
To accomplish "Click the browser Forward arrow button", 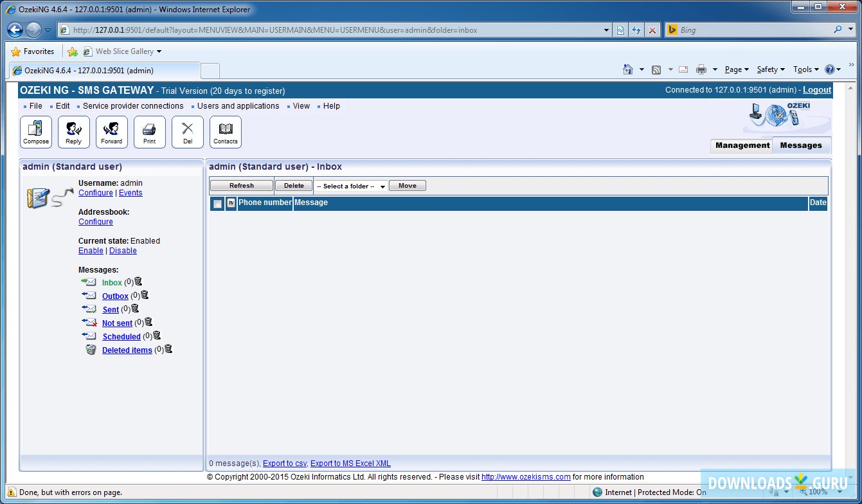I will (x=33, y=30).
